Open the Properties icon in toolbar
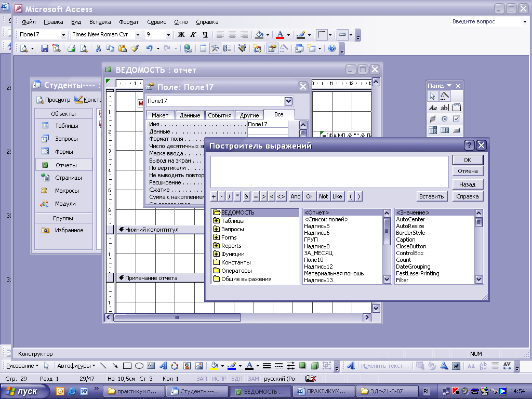 (x=272, y=48)
